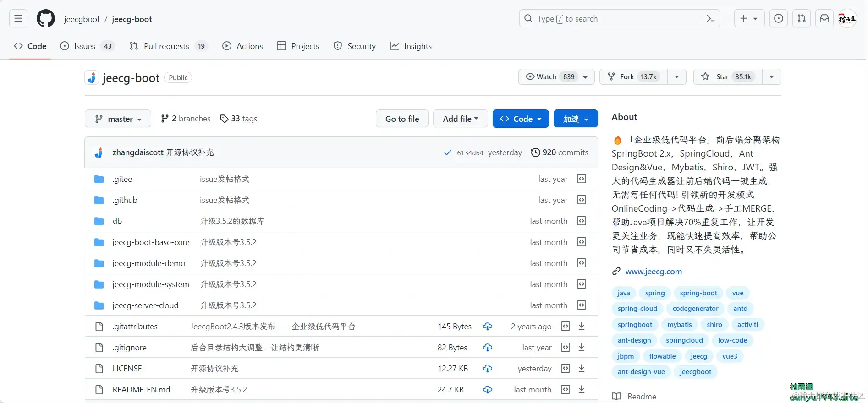
Task: Open the blue Code dropdown
Action: [521, 119]
